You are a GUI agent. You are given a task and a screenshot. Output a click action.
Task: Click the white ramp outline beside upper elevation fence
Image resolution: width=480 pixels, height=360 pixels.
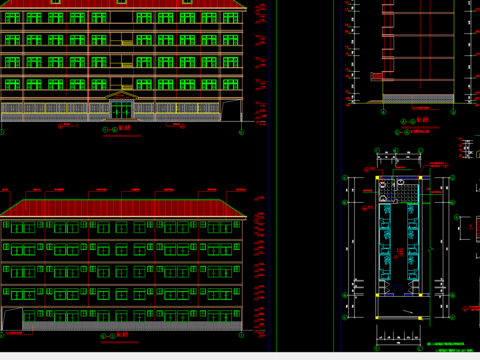(232, 110)
